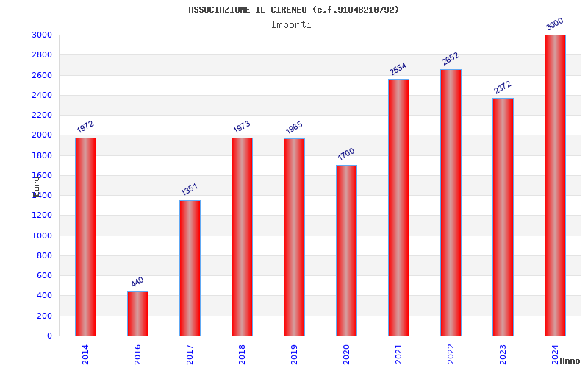Click the value label 1965

[294, 127]
